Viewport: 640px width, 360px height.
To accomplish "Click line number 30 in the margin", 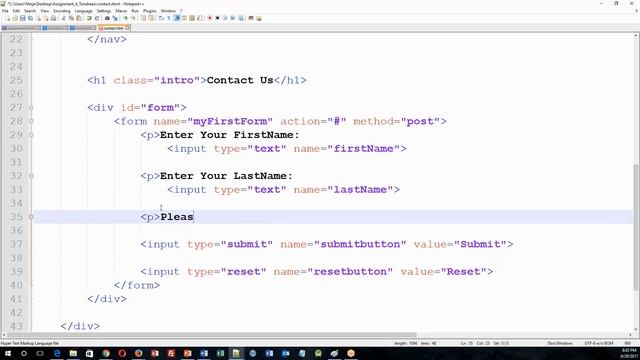I will coord(16,149).
